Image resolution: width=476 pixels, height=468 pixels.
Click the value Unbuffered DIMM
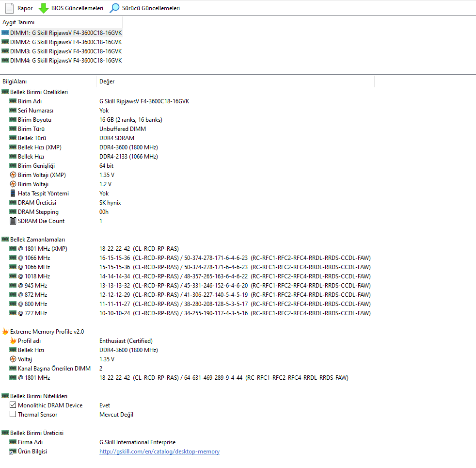tap(123, 129)
